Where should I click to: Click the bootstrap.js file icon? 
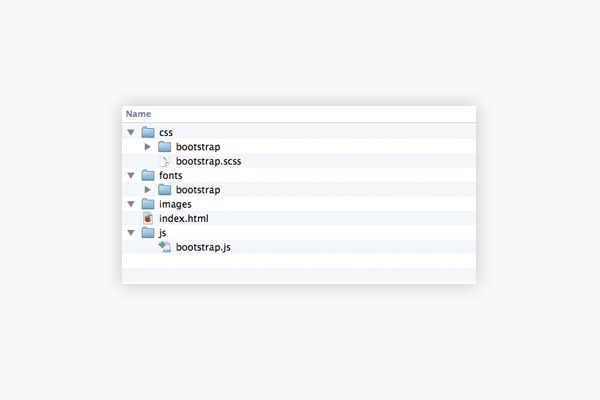tap(165, 247)
